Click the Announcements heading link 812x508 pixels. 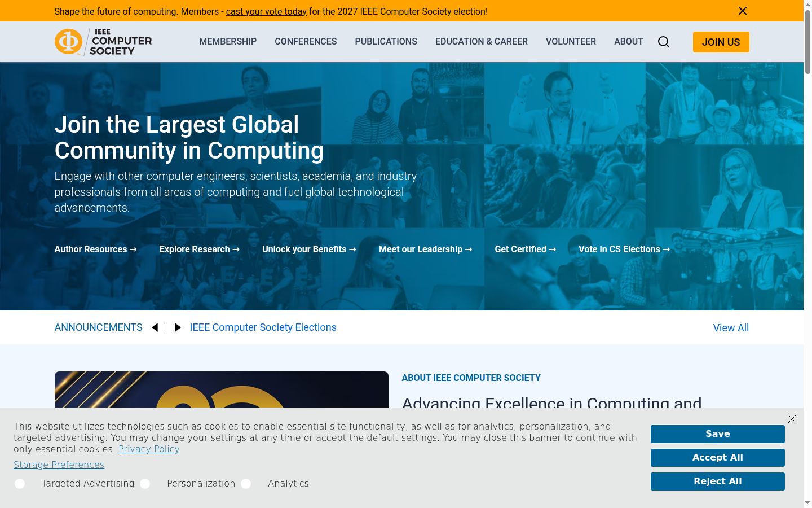pyautogui.click(x=99, y=327)
